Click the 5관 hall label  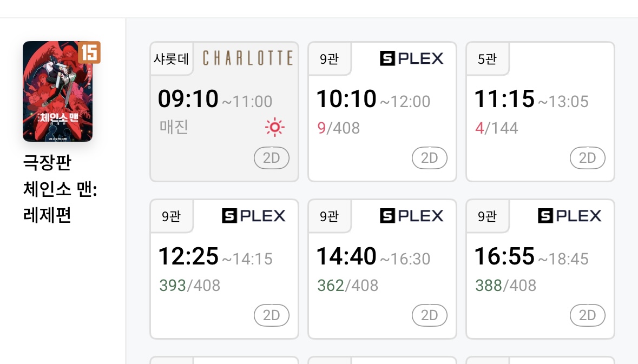click(487, 58)
